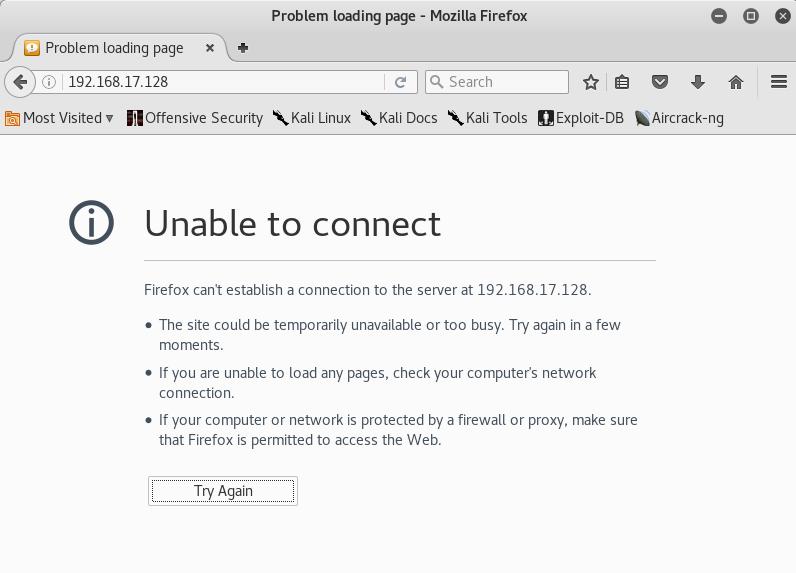Reload the page using the refresh icon
The width and height of the screenshot is (796, 573).
click(x=401, y=82)
